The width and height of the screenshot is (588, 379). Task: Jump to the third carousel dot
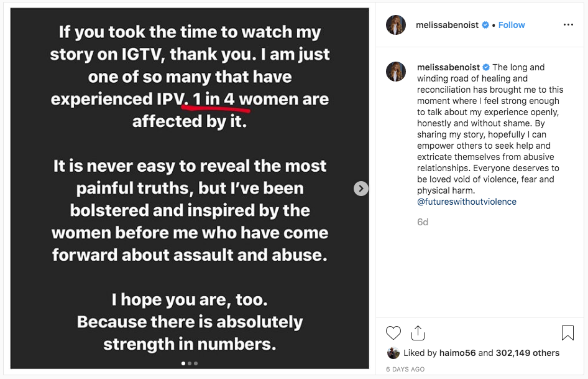196,363
